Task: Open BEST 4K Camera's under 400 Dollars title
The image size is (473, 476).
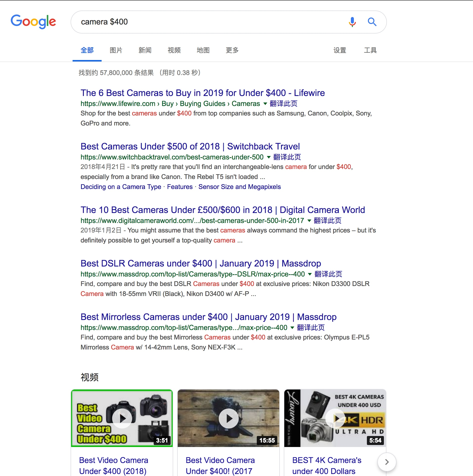Action: tap(327, 466)
